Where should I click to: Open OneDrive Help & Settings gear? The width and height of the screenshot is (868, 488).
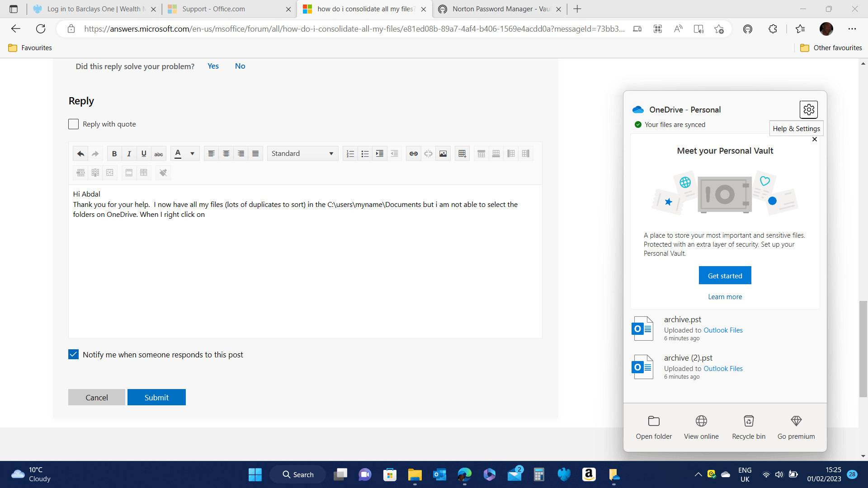808,109
